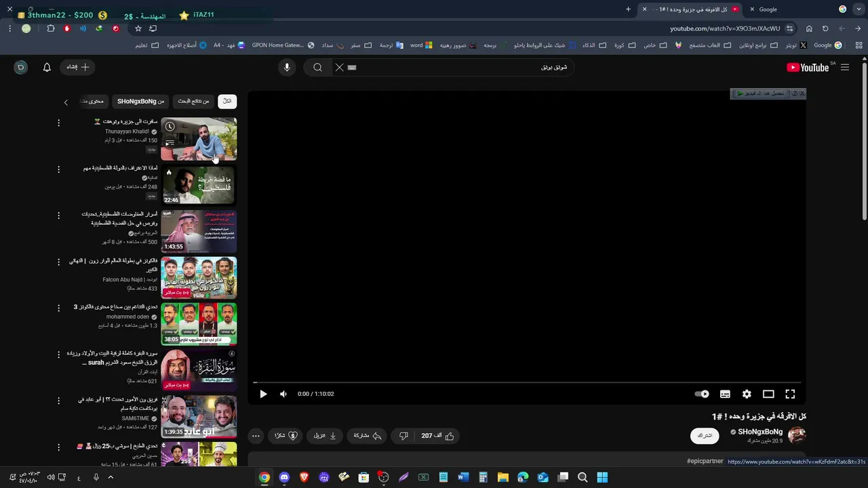Open Microsoft Word from the taskbar
Screen dimensions: 868x488
(463, 477)
